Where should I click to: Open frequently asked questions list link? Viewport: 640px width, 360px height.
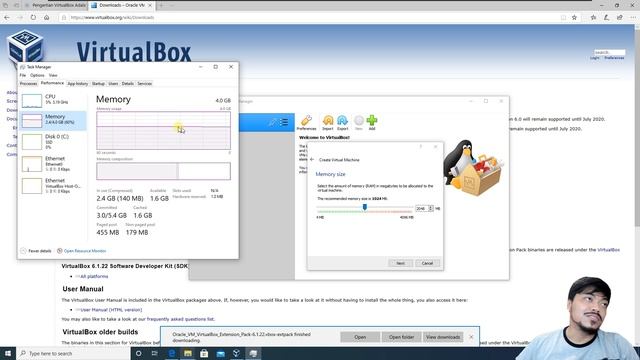(x=180, y=319)
